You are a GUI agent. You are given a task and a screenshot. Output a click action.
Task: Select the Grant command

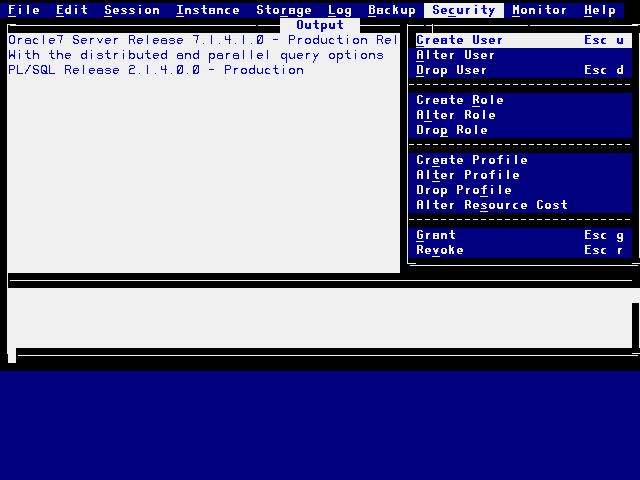point(436,235)
